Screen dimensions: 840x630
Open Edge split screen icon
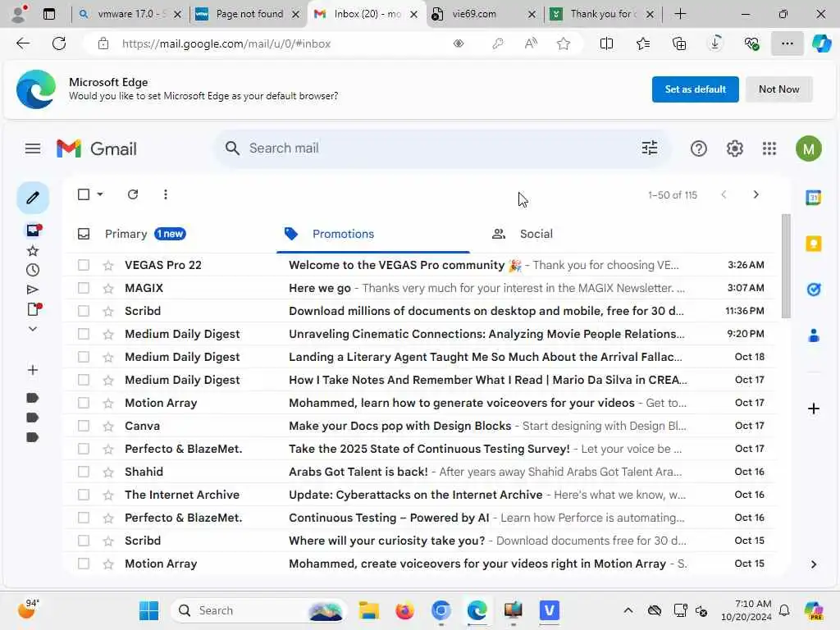point(606,43)
